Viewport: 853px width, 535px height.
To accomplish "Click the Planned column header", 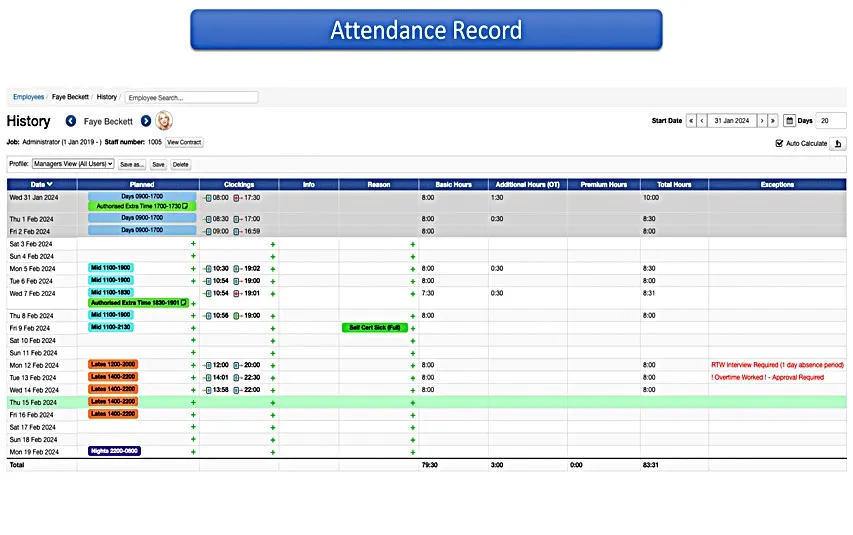I will click(141, 185).
